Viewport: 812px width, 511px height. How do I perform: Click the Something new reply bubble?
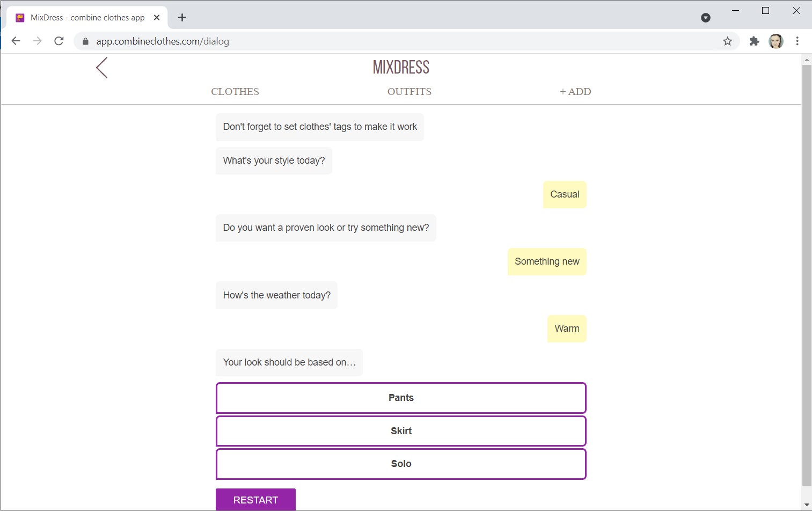tap(547, 261)
